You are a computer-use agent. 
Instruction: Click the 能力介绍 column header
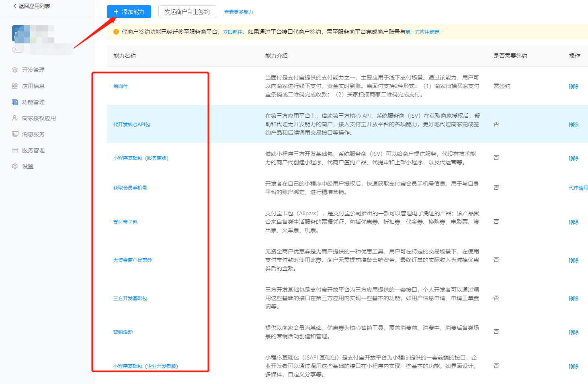[277, 56]
